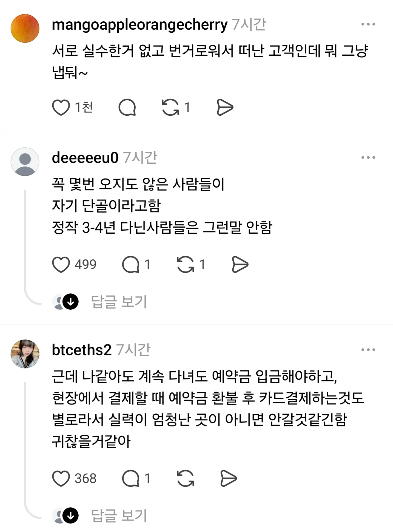Open more options for mangoappleorangecherry's comment
Image resolution: width=393 pixels, height=532 pixels.
pyautogui.click(x=368, y=24)
